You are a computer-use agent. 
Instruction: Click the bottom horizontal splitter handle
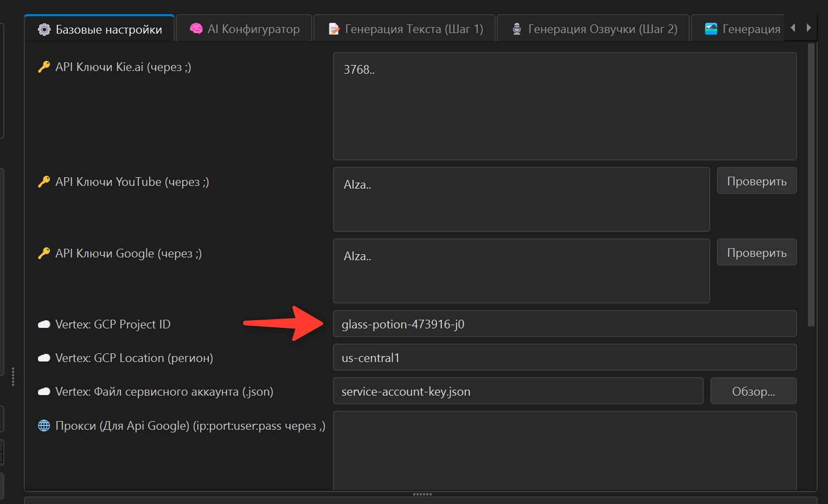pyautogui.click(x=422, y=494)
